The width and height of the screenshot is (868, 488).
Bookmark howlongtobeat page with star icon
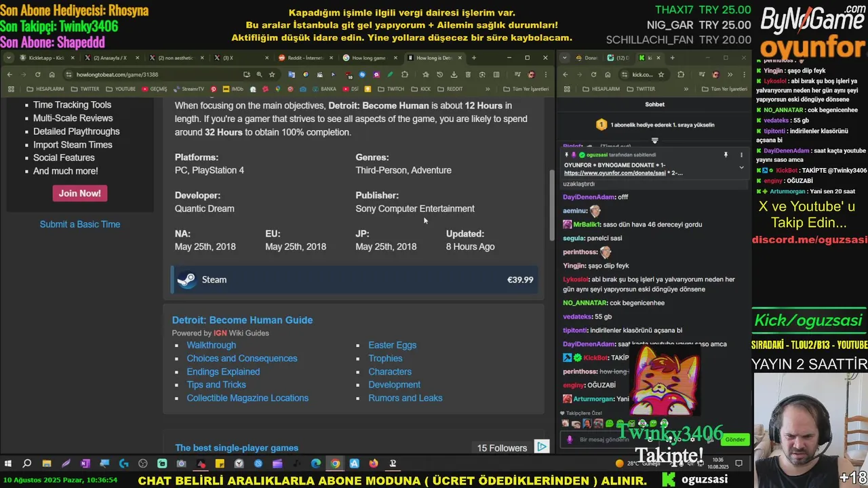click(x=272, y=75)
